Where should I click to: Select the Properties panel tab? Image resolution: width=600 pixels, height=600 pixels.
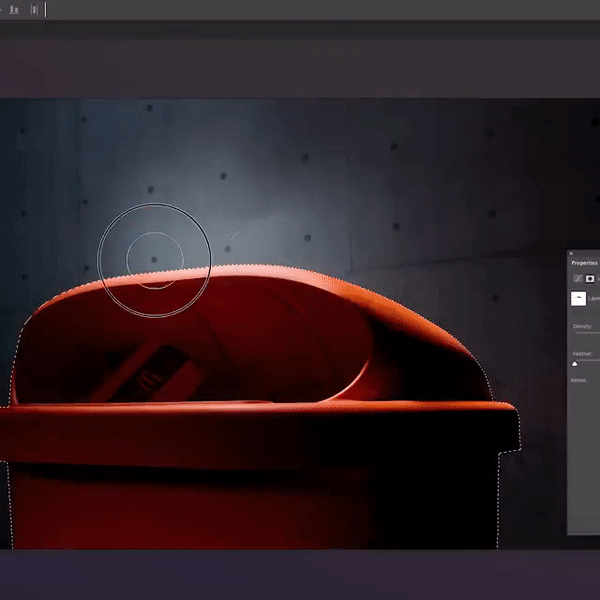click(x=584, y=263)
